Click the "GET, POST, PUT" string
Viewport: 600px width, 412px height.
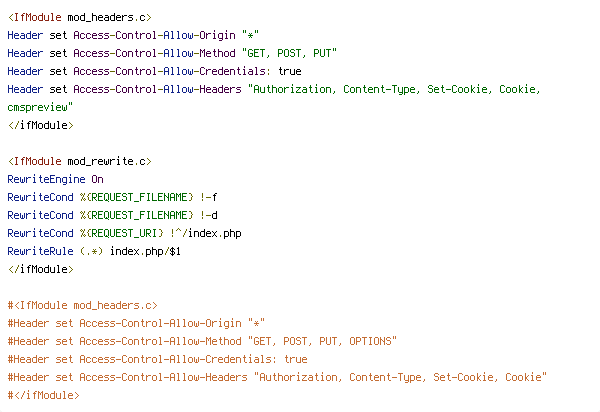(x=289, y=53)
